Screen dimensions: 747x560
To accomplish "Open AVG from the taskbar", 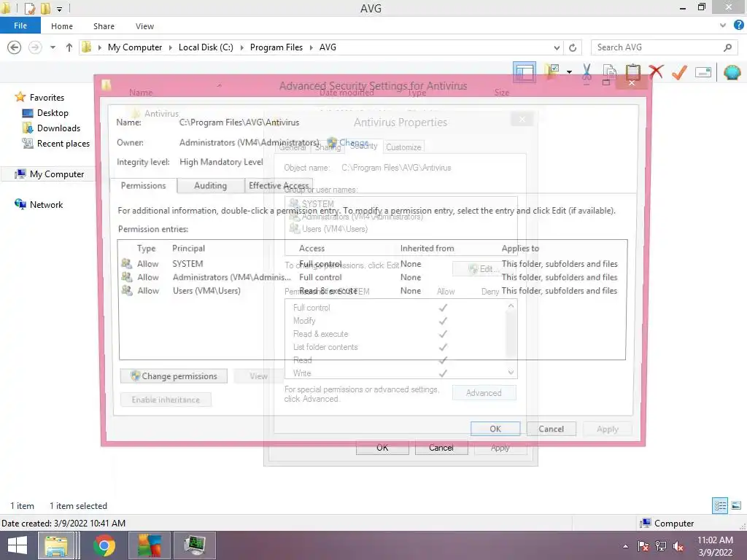I will pyautogui.click(x=150, y=545).
